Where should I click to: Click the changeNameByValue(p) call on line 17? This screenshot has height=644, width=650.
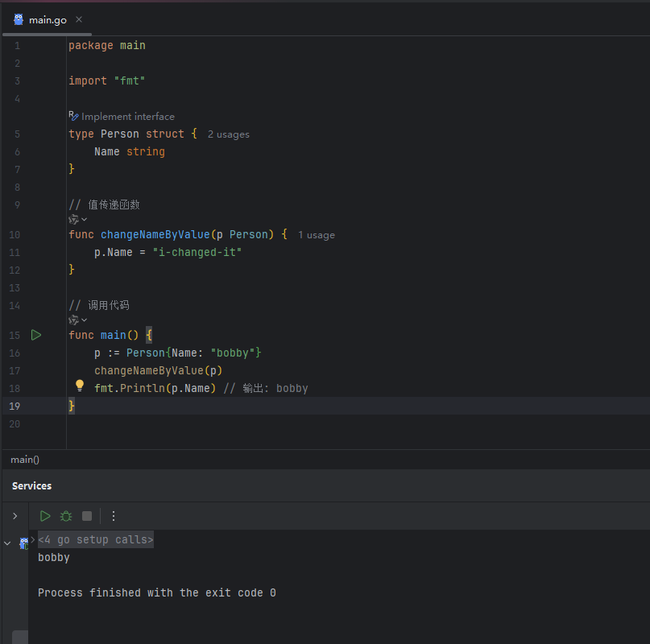tap(159, 371)
